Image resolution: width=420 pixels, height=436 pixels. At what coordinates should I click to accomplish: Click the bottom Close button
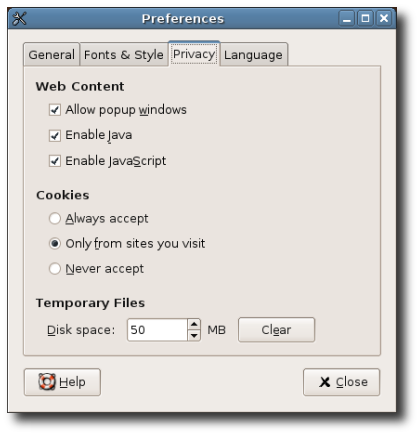(341, 382)
